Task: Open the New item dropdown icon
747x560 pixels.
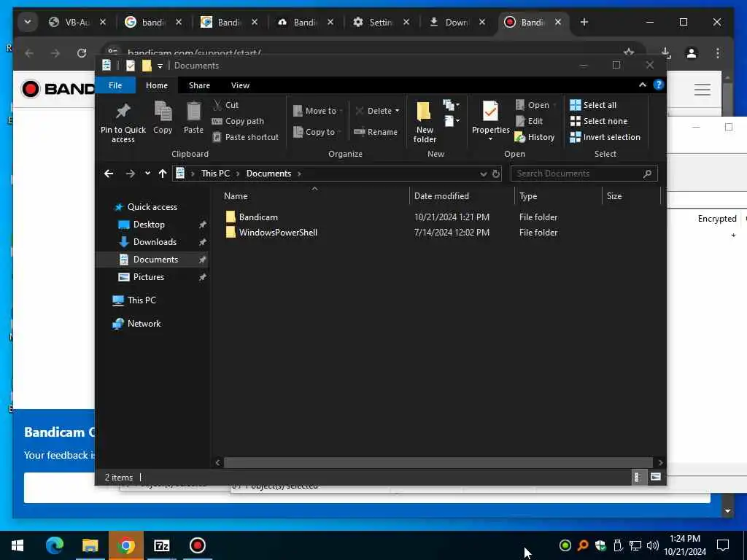Action: coord(451,105)
